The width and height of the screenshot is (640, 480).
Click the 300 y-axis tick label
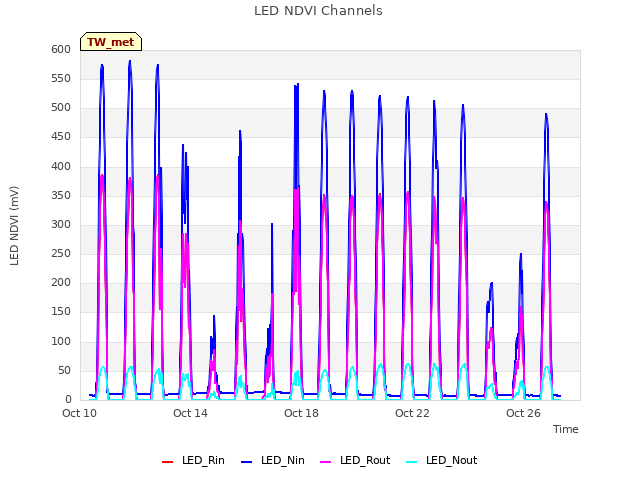click(61, 224)
